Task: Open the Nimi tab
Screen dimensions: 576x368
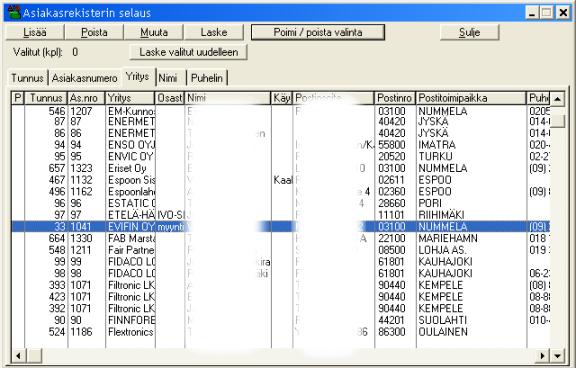Action: click(168, 78)
